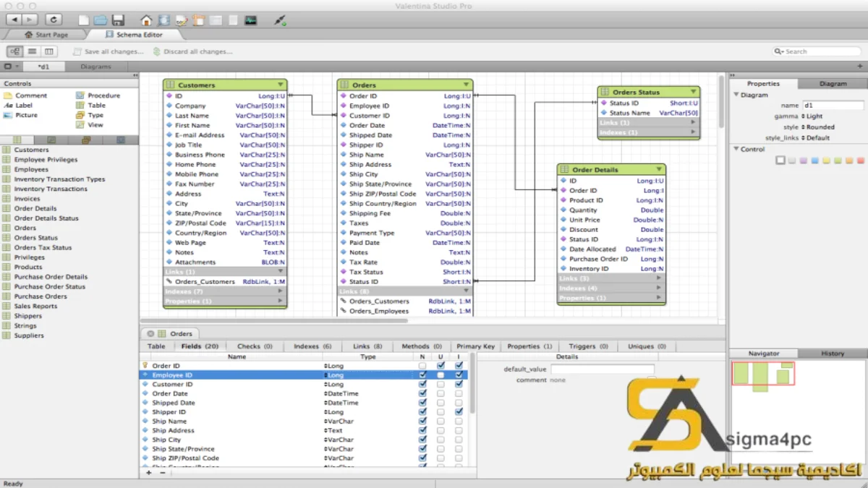Collapse the Order Details table box

point(659,170)
